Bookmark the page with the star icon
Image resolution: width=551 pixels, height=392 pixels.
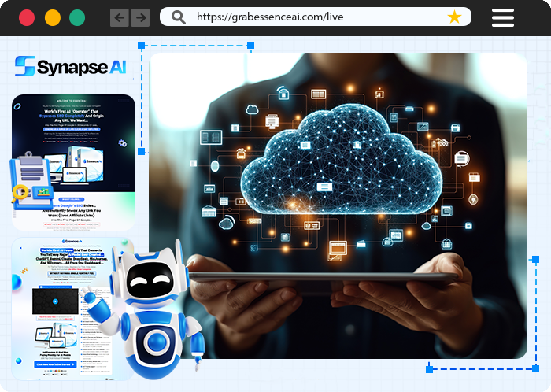pyautogui.click(x=454, y=17)
